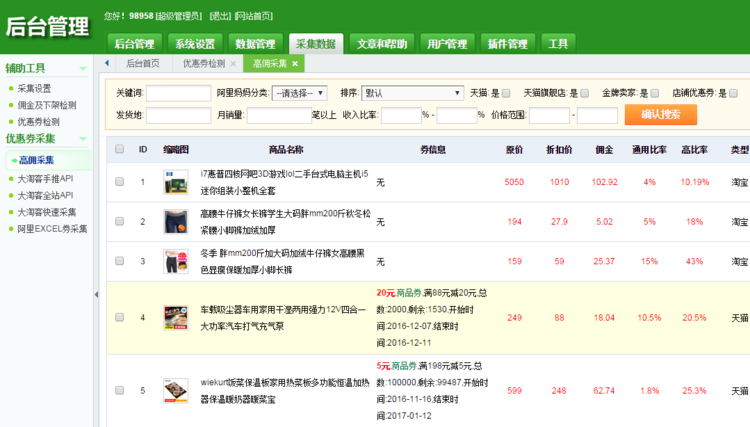Click the orange 确认搜索 button
The height and width of the screenshot is (427, 750).
661,115
